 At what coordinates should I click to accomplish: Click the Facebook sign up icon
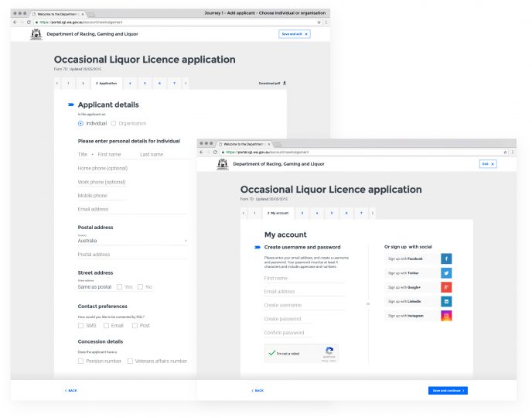446,259
